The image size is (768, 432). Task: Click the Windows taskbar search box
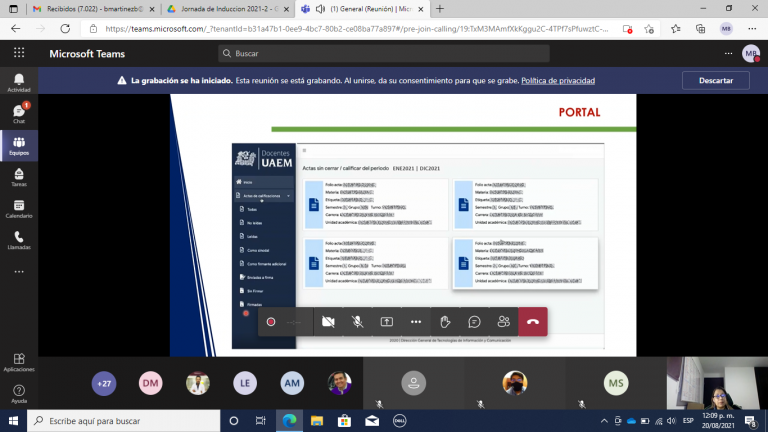point(123,421)
